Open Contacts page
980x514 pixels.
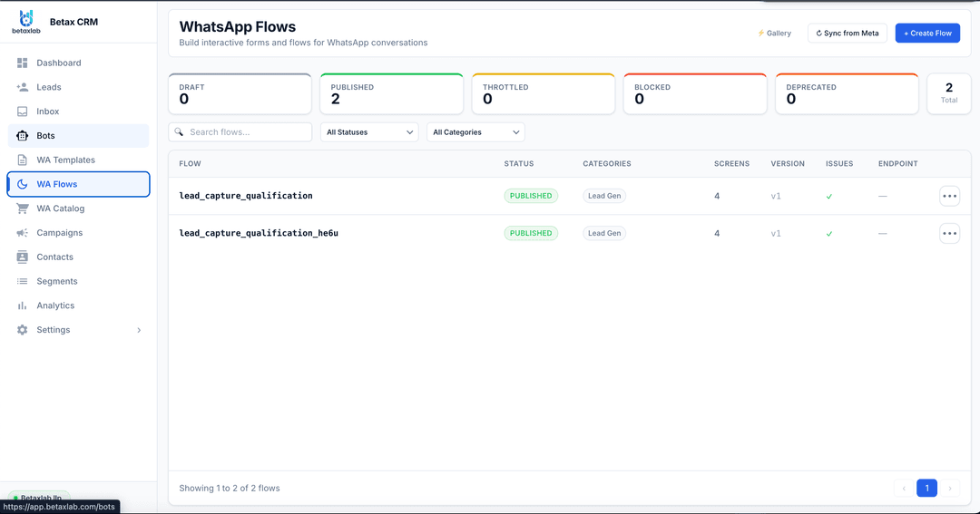pos(79,257)
